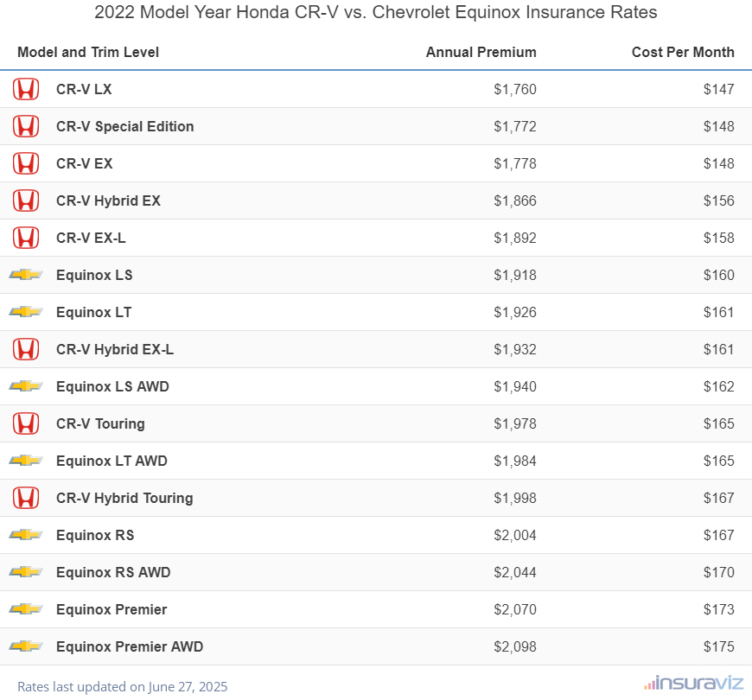Click the $1,932 annual premium value

pos(515,349)
